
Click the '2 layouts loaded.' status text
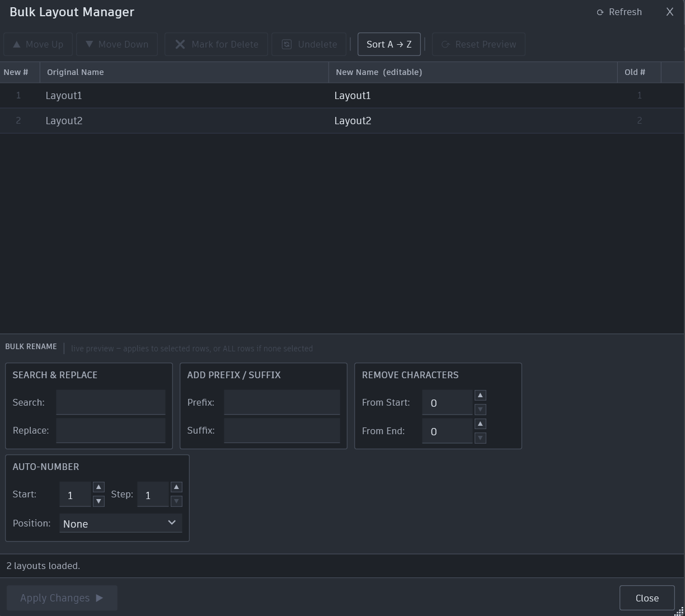tap(43, 566)
